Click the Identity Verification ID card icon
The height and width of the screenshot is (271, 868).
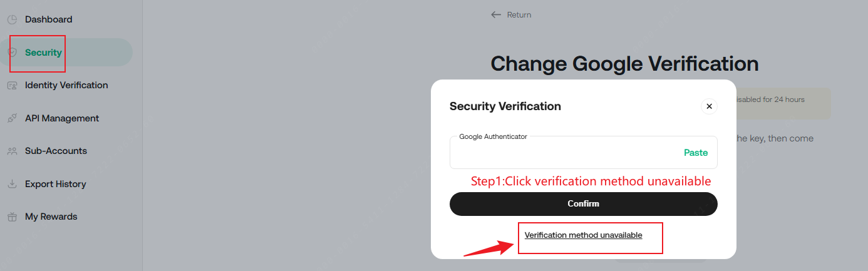(x=12, y=86)
